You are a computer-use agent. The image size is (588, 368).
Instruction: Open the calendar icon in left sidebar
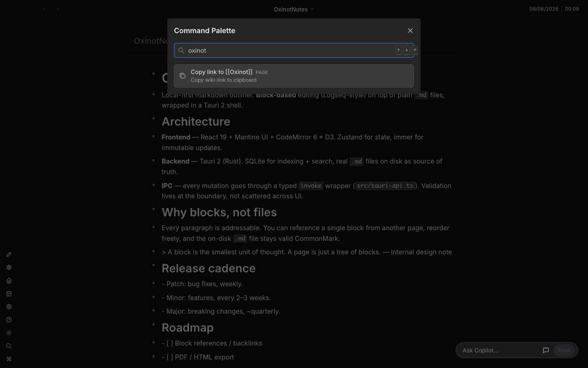(x=9, y=294)
